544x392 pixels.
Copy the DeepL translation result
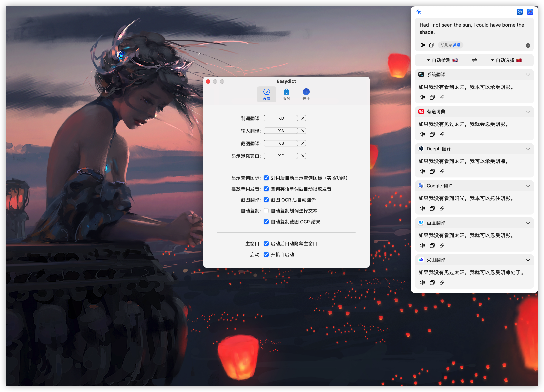432,171
